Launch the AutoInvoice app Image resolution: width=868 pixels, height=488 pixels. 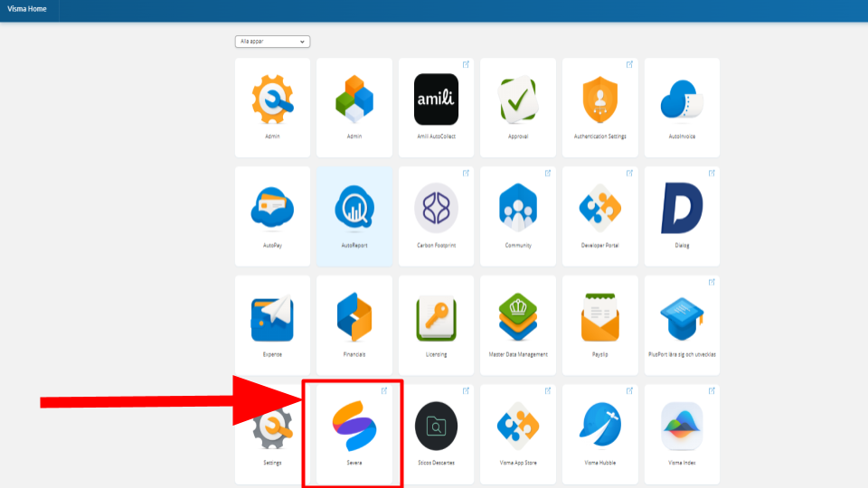682,108
